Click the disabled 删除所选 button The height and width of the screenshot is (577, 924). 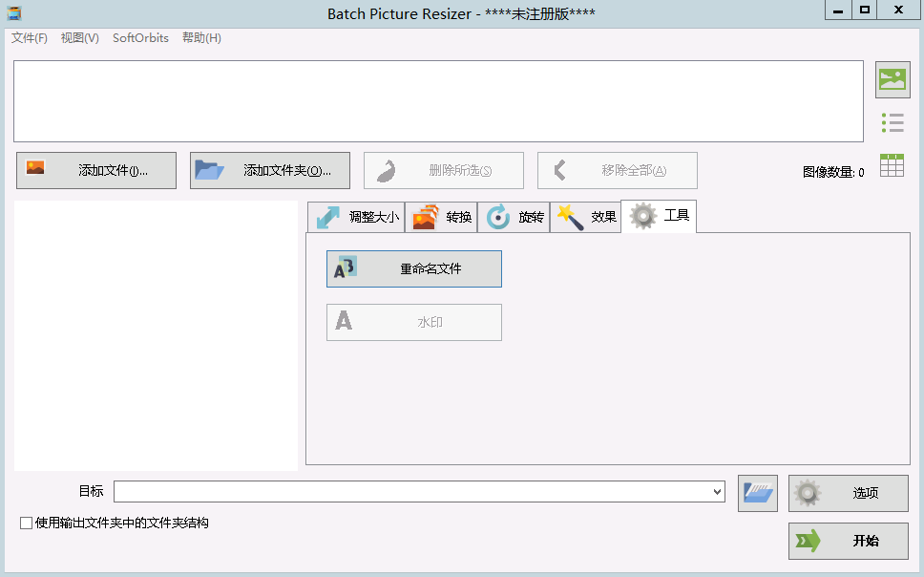coord(444,170)
